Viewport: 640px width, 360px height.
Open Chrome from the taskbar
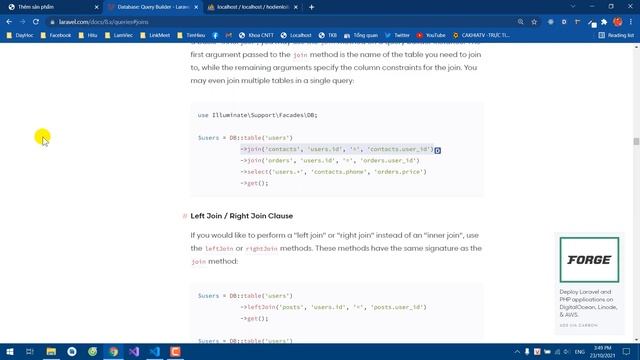[x=113, y=352]
